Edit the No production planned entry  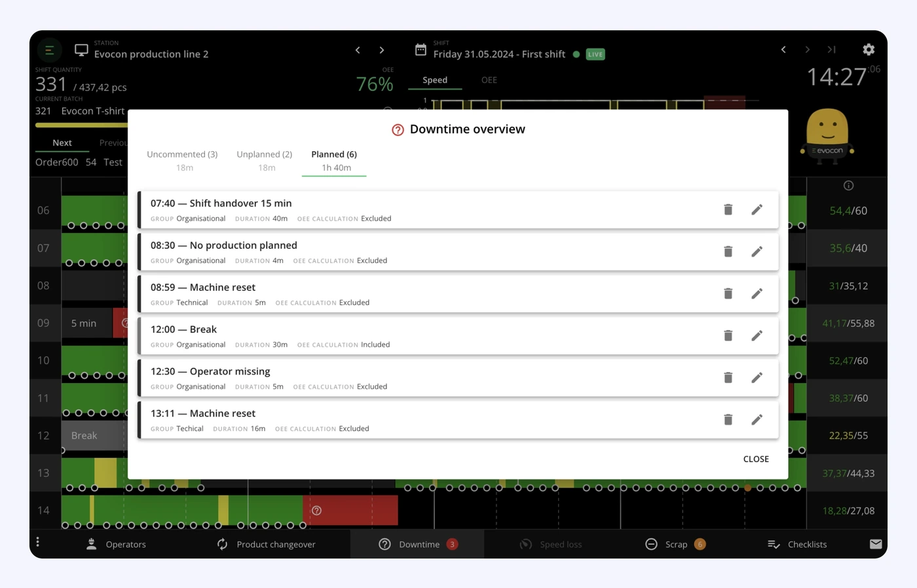click(757, 251)
